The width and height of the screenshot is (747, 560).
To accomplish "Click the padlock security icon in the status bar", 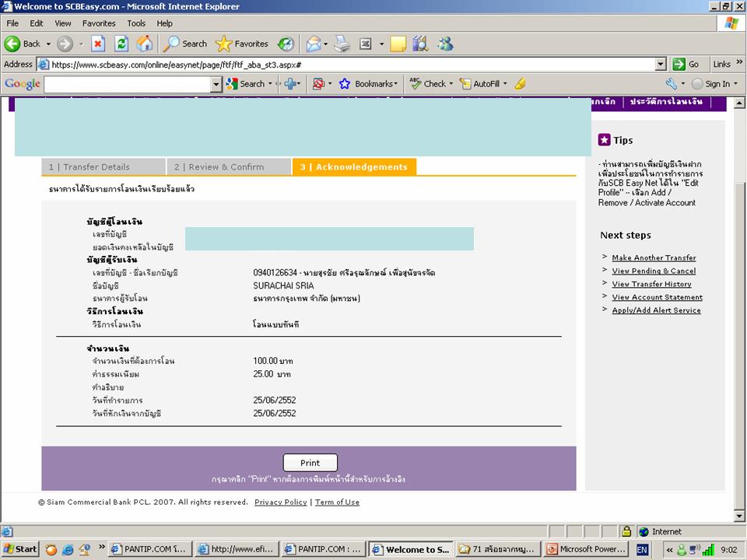I will (626, 531).
